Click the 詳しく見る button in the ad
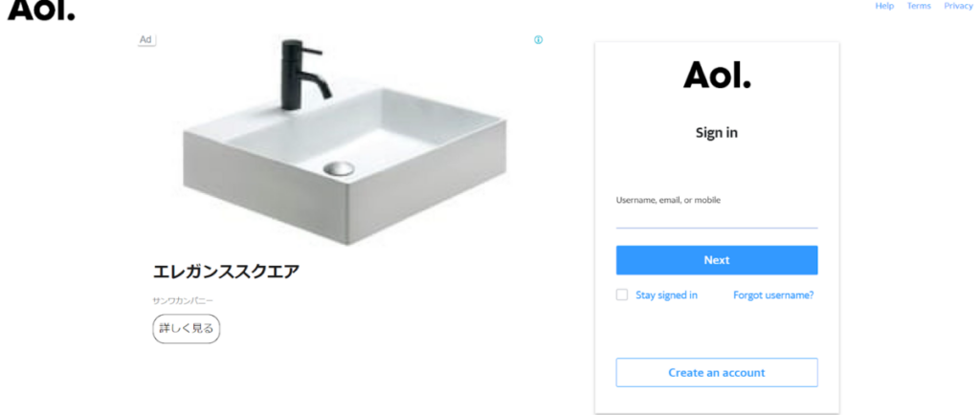The height and width of the screenshot is (415, 980). click(x=187, y=328)
